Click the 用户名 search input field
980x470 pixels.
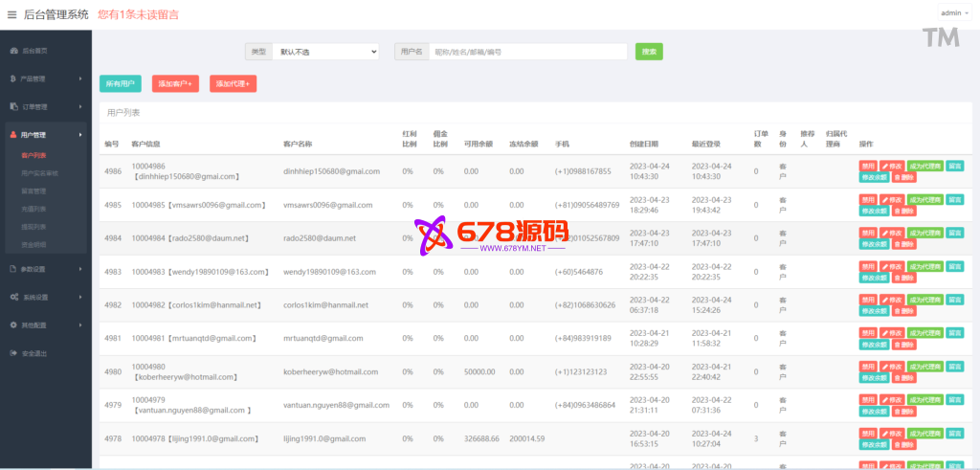527,52
